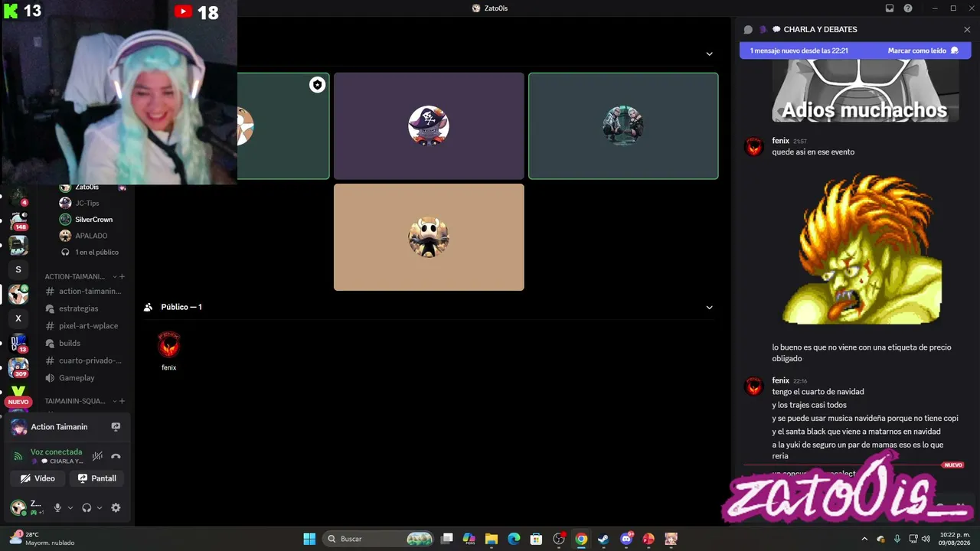
Task: Open Discord taskbar icon
Action: [626, 539]
